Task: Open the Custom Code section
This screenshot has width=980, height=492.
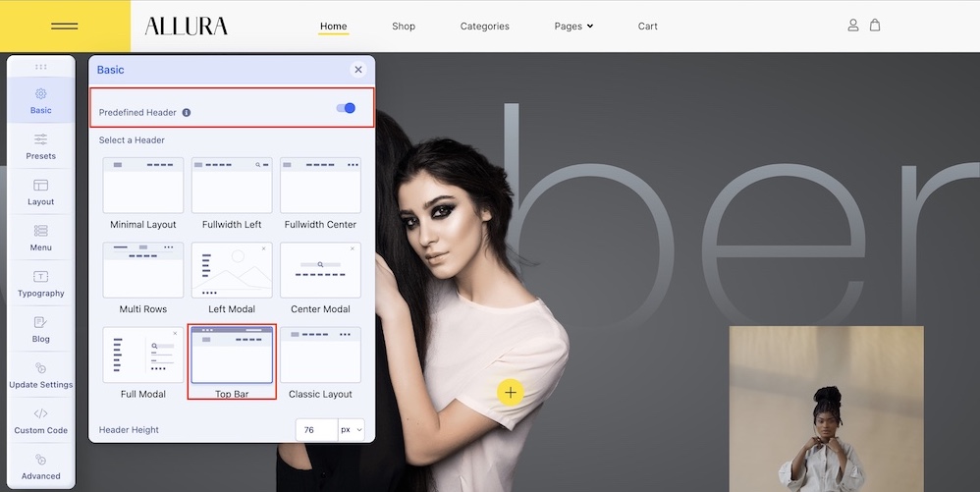Action: click(x=40, y=420)
